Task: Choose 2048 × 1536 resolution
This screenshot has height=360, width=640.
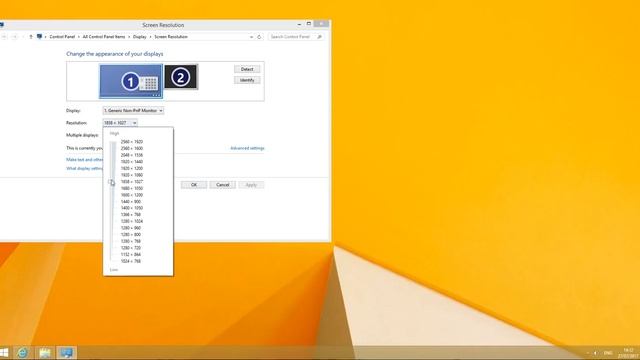Action: [131, 155]
